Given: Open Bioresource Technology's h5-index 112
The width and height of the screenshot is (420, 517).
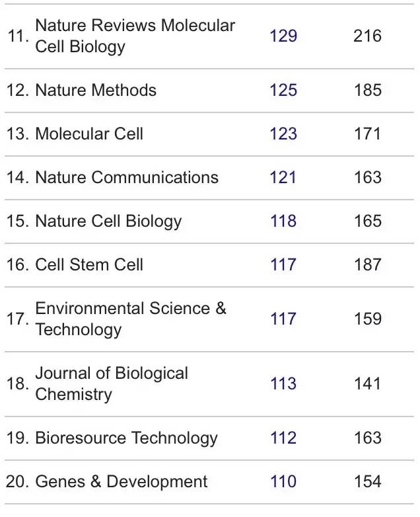Looking at the screenshot, I should click(x=283, y=438).
